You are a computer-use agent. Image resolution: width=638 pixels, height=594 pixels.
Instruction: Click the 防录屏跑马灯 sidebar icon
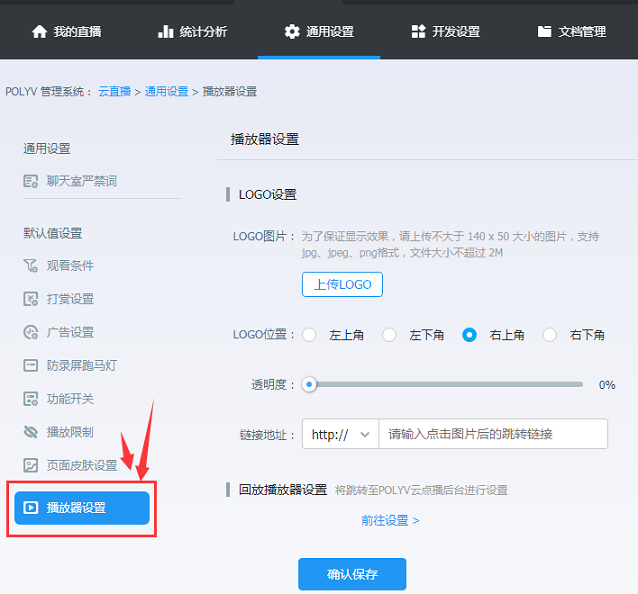[x=31, y=365]
